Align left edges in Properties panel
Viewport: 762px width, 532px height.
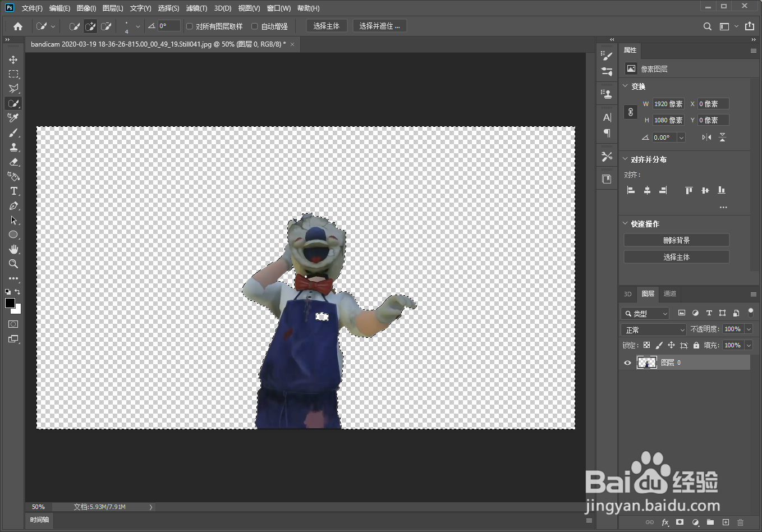tap(631, 190)
